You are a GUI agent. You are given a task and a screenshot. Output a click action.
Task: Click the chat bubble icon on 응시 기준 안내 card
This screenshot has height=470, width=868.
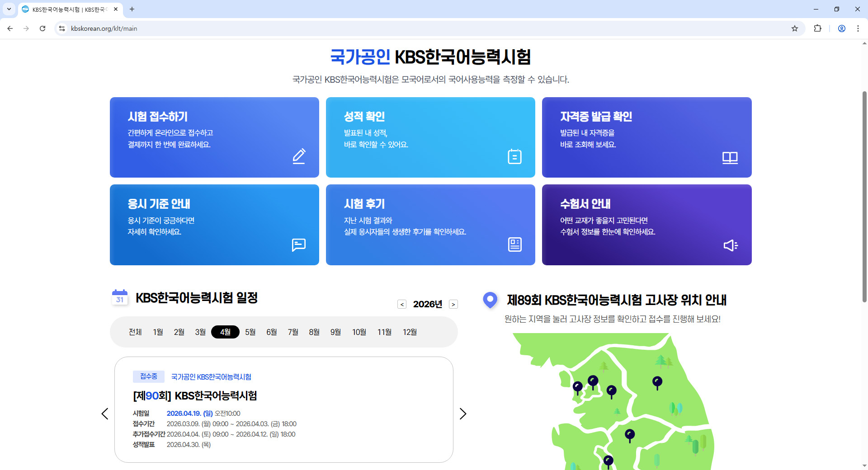pyautogui.click(x=298, y=245)
